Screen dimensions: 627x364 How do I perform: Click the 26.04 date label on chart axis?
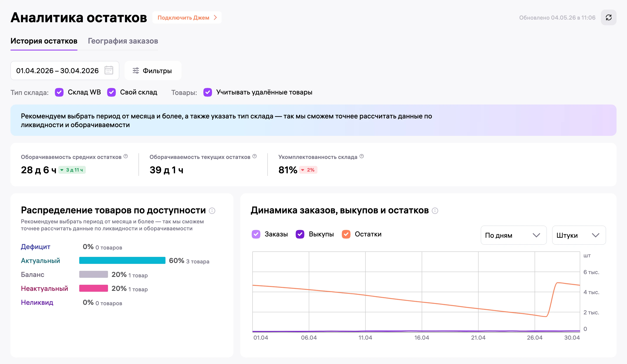tap(534, 338)
